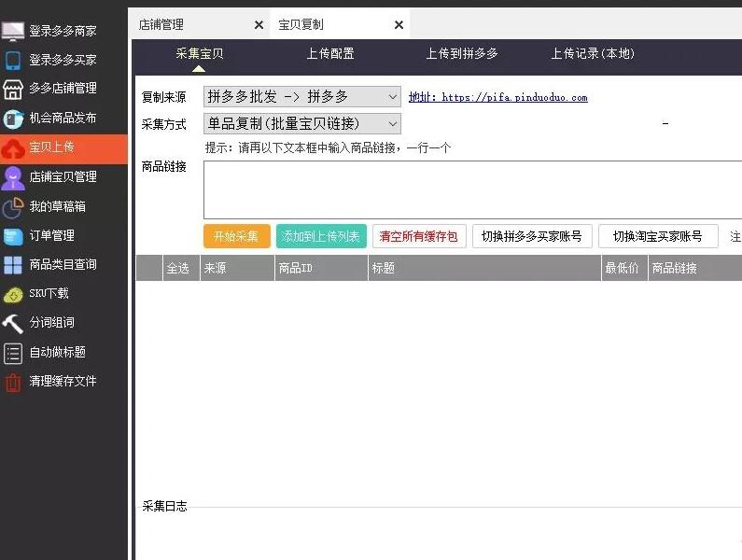Click the hint text starting 提示：请再以下文本框
The height and width of the screenshot is (560, 742).
point(328,148)
